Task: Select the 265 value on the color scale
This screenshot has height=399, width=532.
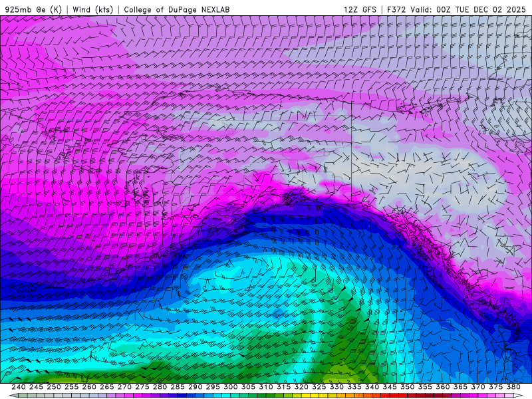Action: (106, 387)
